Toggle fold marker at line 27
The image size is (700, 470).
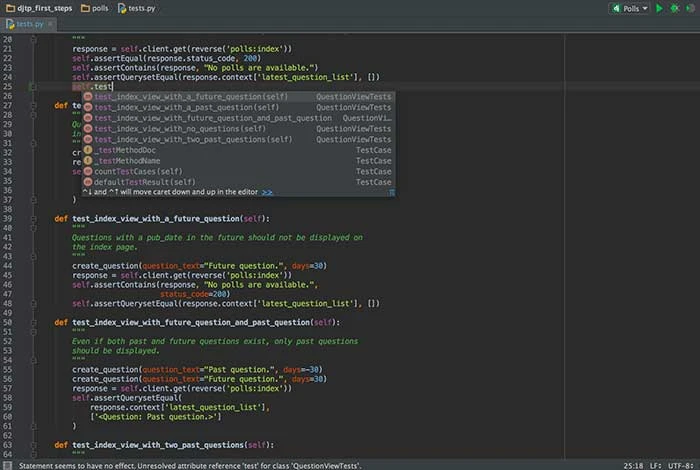[x=33, y=105]
